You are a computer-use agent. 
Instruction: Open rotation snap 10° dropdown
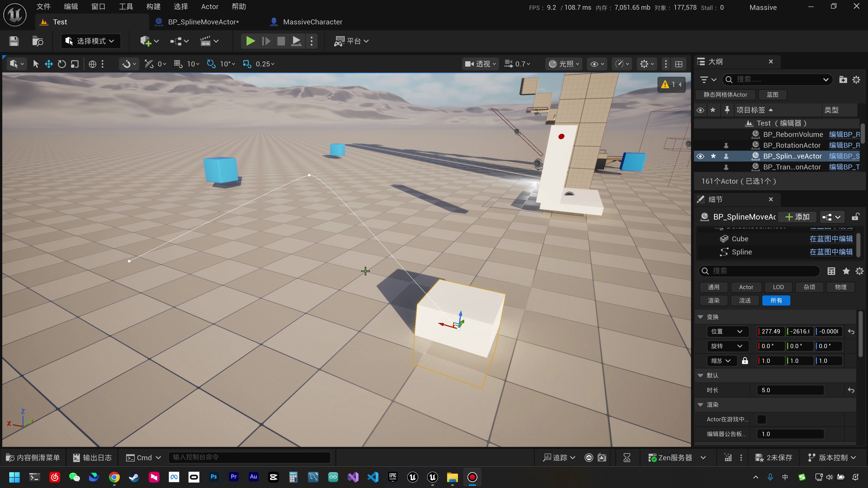pyautogui.click(x=227, y=64)
